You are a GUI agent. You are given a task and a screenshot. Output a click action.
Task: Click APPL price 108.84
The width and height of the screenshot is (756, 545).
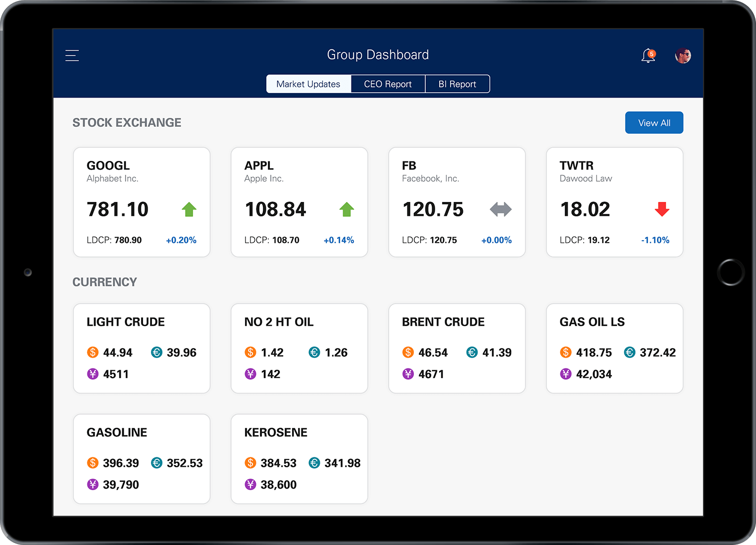point(275,209)
